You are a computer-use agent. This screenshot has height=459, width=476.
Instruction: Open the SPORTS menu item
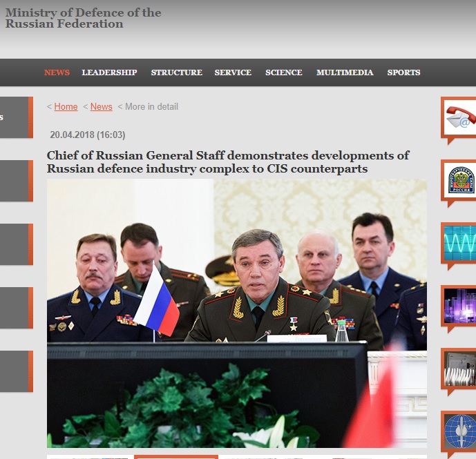403,72
